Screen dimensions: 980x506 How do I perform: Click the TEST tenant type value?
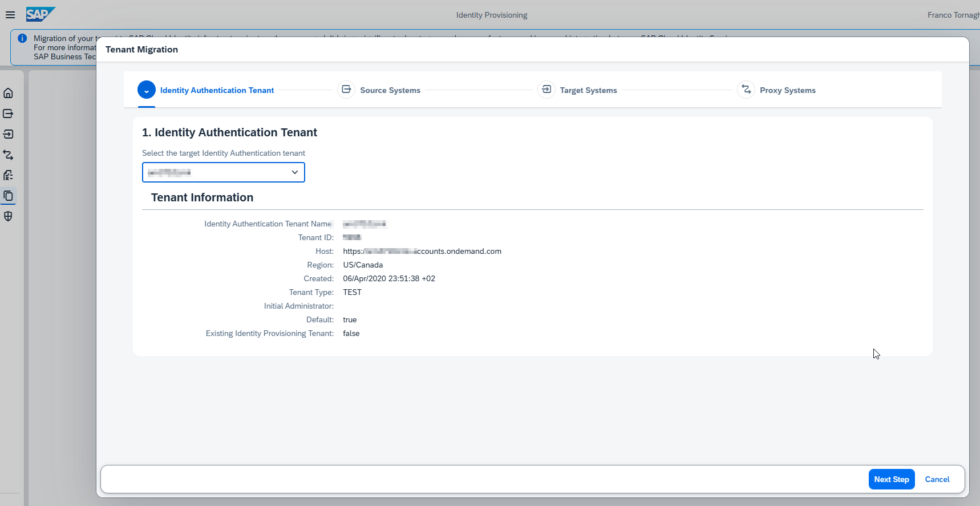(x=352, y=292)
